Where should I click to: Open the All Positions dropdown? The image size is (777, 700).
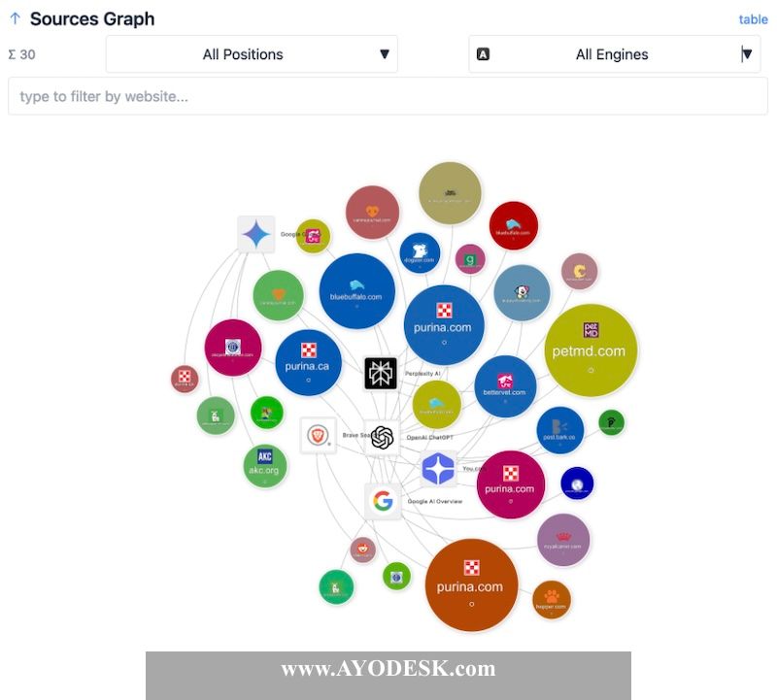251,54
